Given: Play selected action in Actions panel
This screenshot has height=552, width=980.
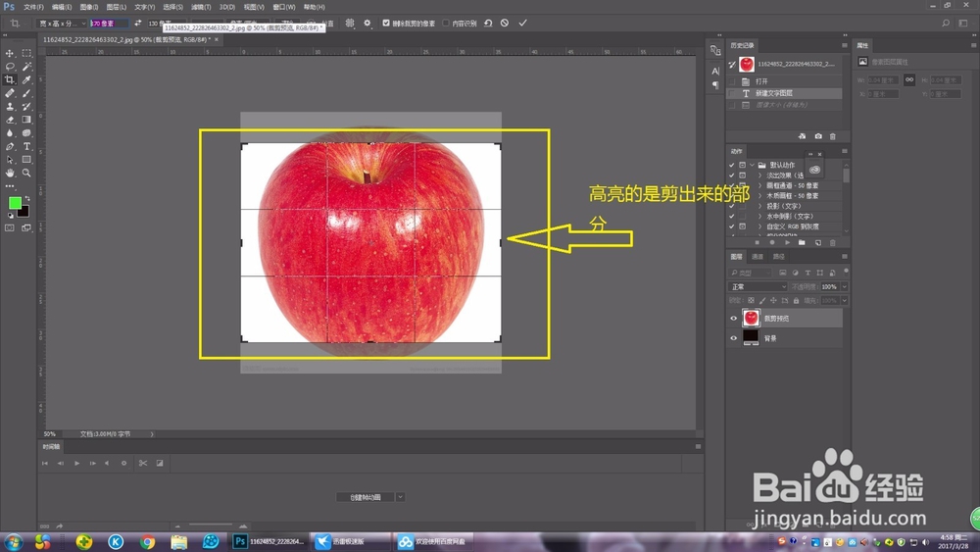Looking at the screenshot, I should click(787, 242).
